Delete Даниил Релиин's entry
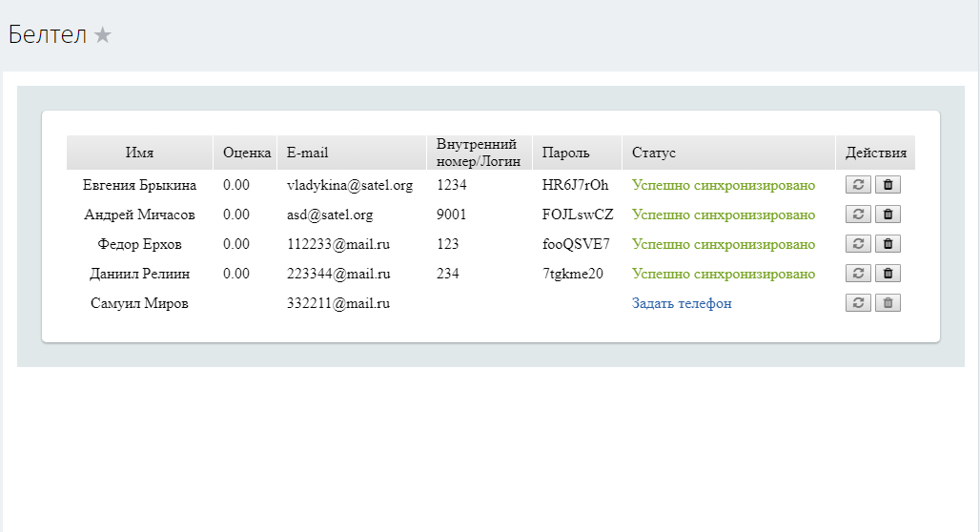Viewport: 980px width, 532px height. (x=888, y=274)
